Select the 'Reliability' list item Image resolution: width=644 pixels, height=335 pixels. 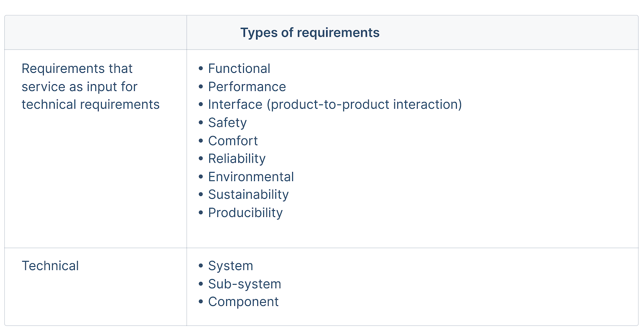pos(237,159)
